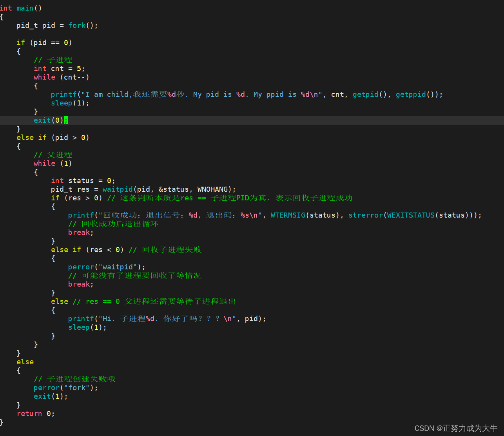Click 'exit(1);' in the failure branch
The height and width of the screenshot is (436, 504).
pyautogui.click(x=51, y=396)
